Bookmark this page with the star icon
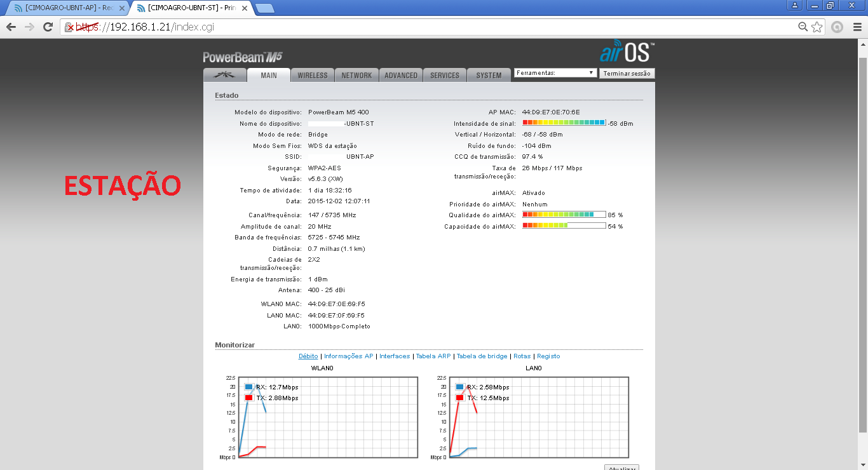This screenshot has width=868, height=470. [817, 27]
